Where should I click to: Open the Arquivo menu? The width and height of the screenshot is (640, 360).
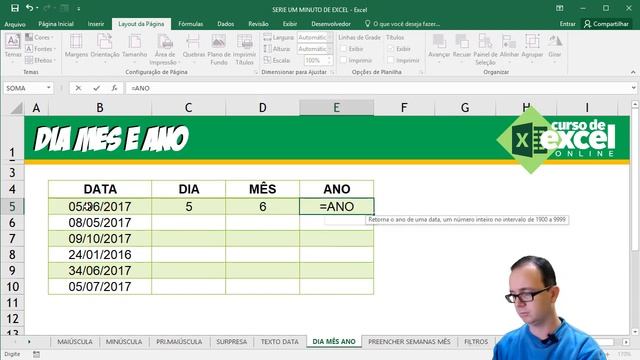pos(15,24)
